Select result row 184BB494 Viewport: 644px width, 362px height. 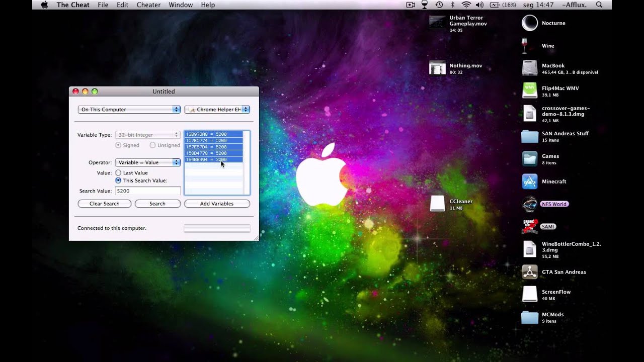(x=214, y=159)
